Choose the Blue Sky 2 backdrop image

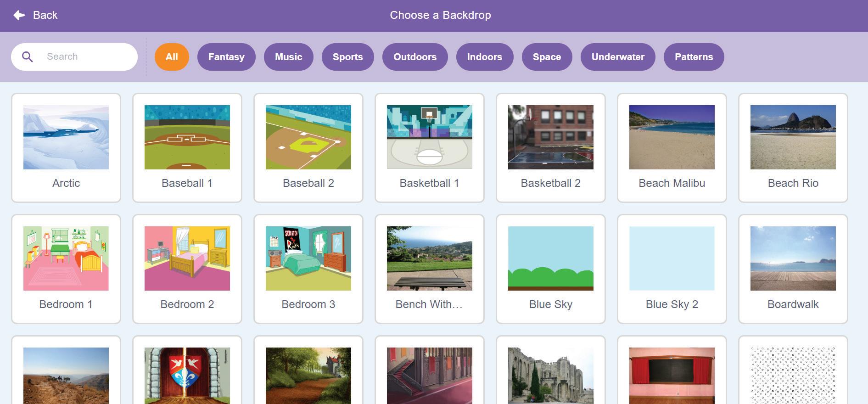coord(672,258)
